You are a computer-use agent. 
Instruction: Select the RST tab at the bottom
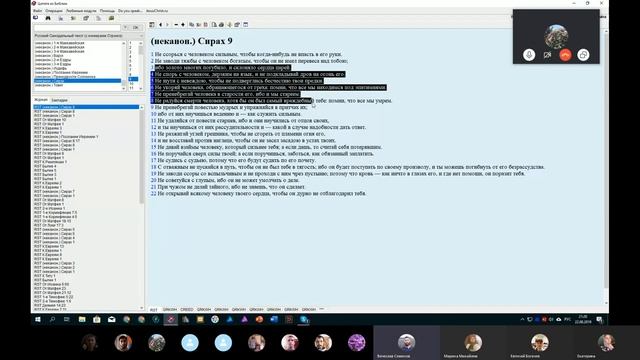coord(153,310)
